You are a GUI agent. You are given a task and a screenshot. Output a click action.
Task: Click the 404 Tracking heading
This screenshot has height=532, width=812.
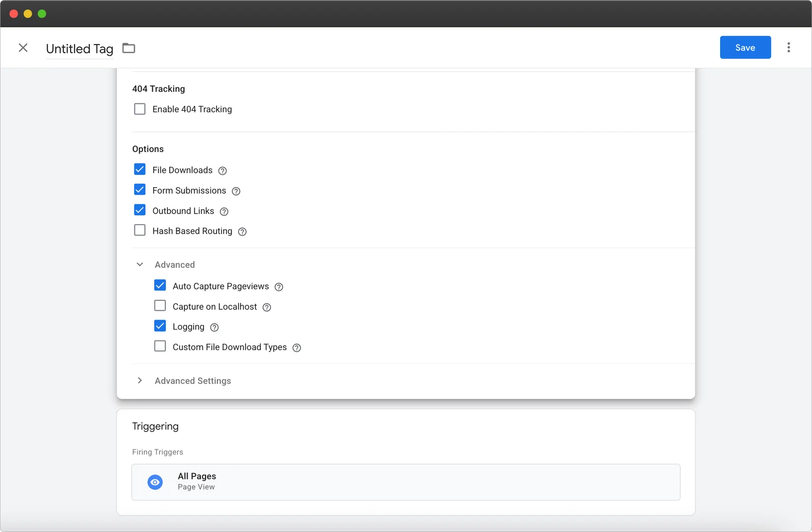coord(158,89)
